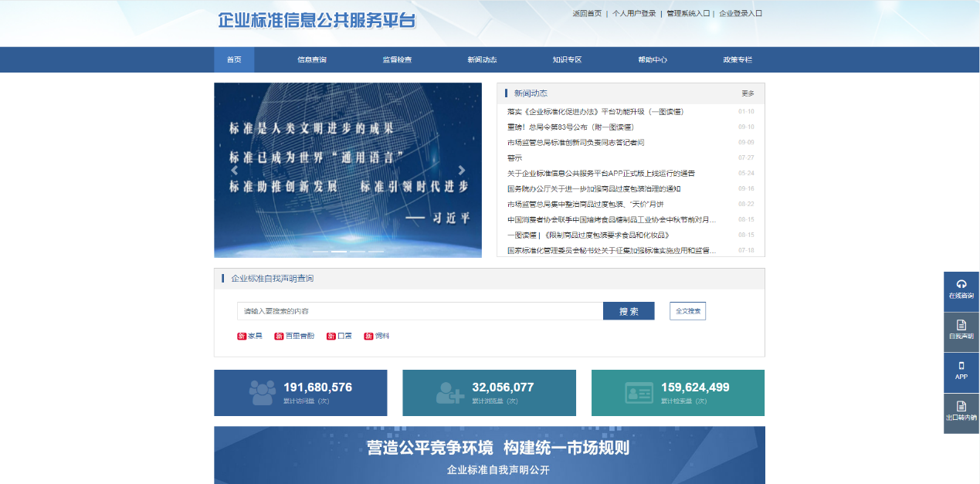This screenshot has height=484, width=980.
Task: Select the 帮助中心 navigation item
Action: pos(653,59)
